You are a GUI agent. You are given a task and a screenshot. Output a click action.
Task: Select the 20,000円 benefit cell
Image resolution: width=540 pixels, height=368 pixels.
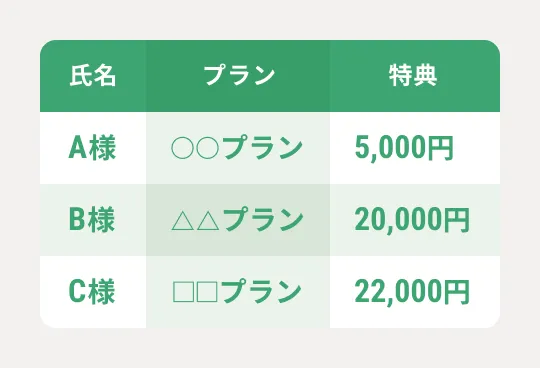[x=415, y=220]
